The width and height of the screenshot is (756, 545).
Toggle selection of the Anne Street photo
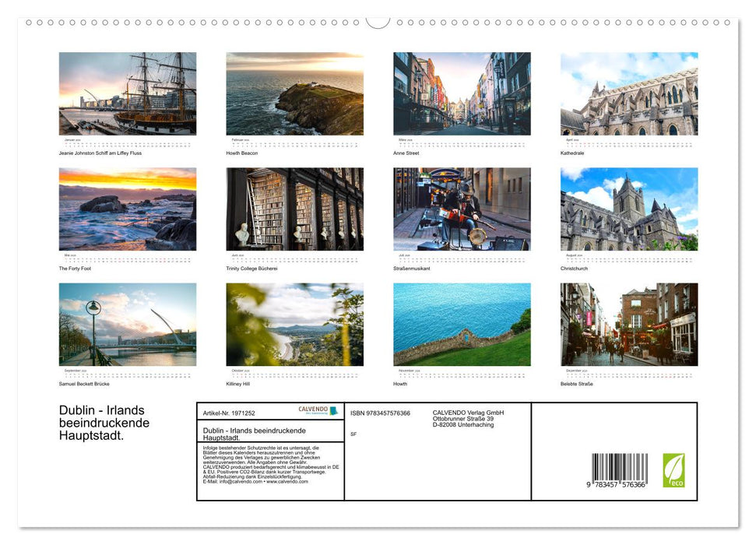tap(461, 93)
